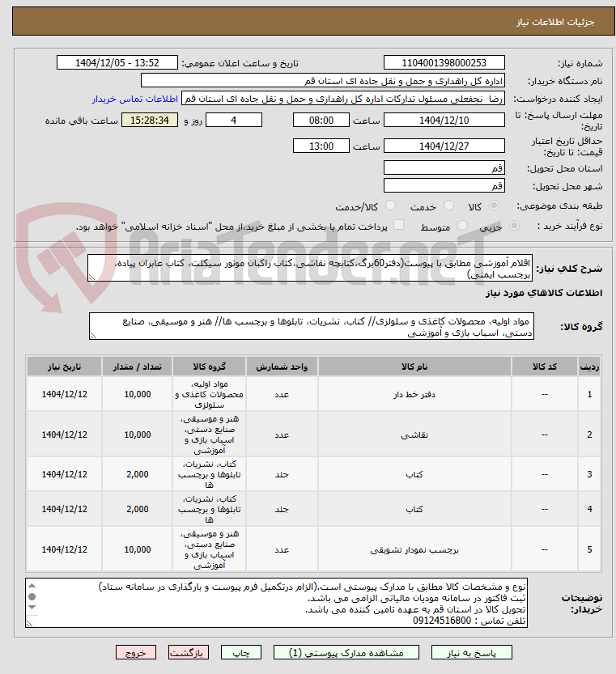Click the announcement date field 1404/12/05 - 13:52
This screenshot has width=616, height=674.
[x=117, y=63]
